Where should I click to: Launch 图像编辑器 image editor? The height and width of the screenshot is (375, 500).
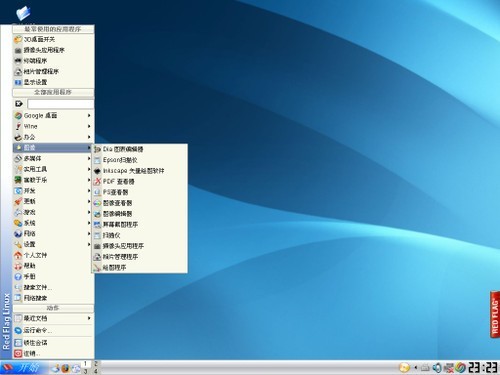click(140, 214)
